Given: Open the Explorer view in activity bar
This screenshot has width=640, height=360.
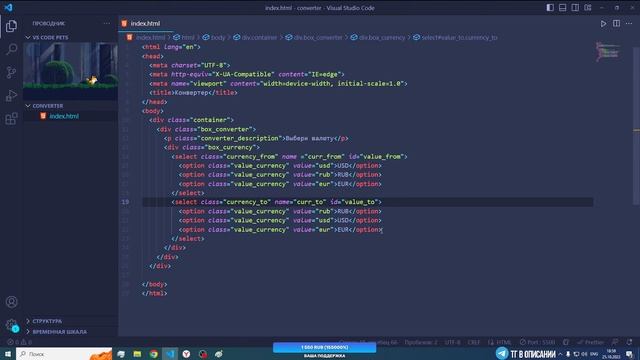Looking at the screenshot, I should tap(11, 26).
